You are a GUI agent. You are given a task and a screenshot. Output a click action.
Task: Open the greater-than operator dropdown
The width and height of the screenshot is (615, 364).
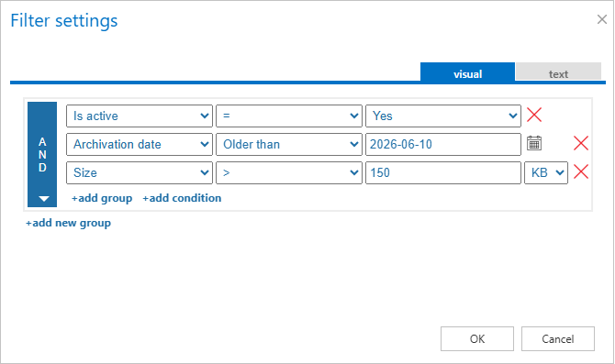288,172
